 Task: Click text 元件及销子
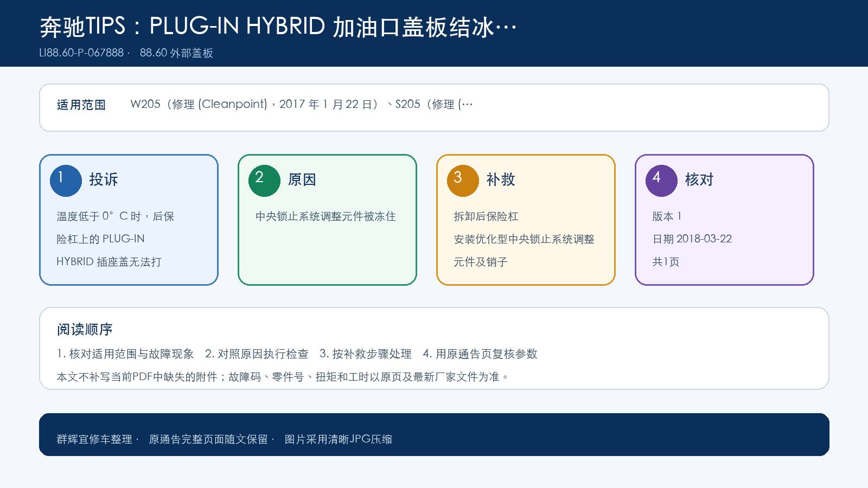(x=481, y=262)
